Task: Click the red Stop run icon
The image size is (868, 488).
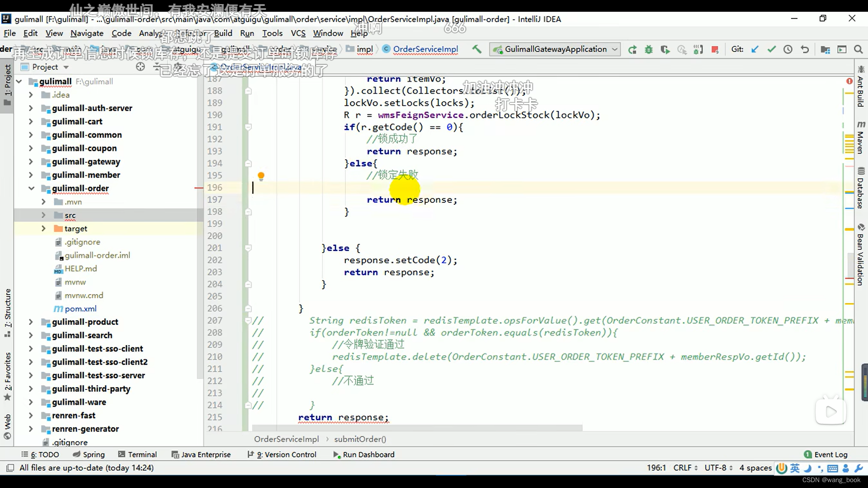Action: tap(715, 49)
